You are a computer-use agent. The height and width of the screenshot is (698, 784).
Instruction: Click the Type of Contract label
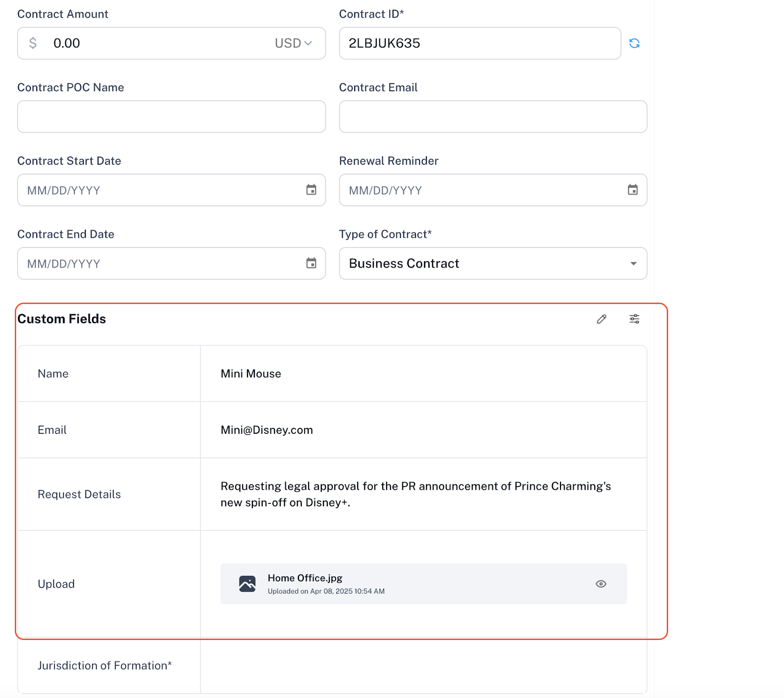(385, 234)
